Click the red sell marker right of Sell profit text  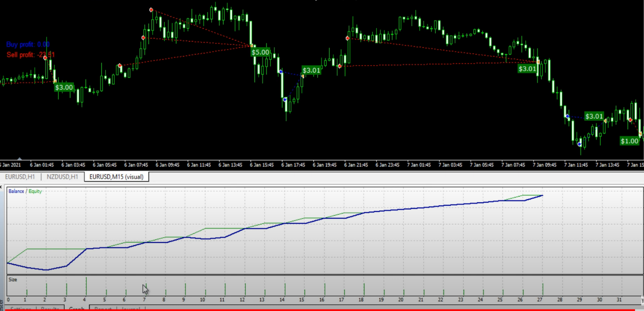pos(46,58)
